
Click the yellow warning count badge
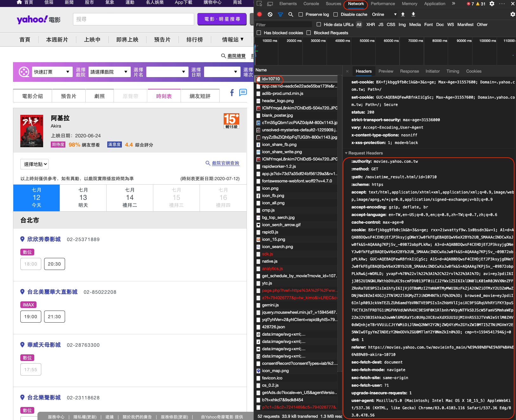(480, 4)
